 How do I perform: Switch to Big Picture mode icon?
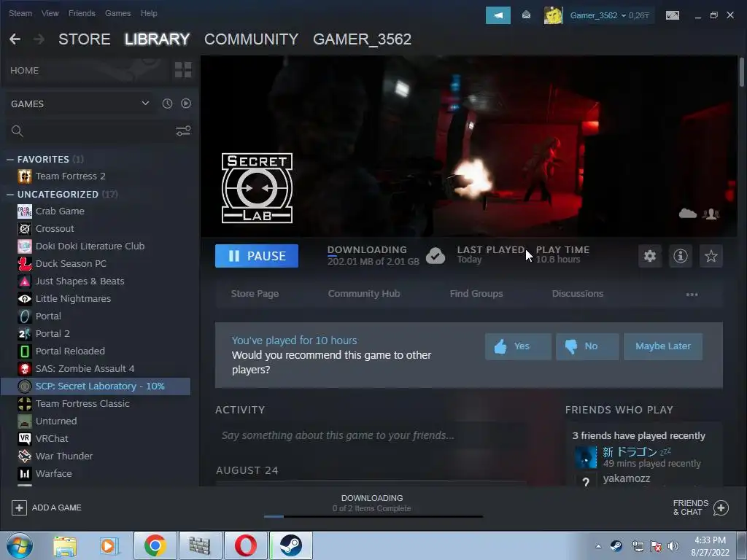pos(672,15)
